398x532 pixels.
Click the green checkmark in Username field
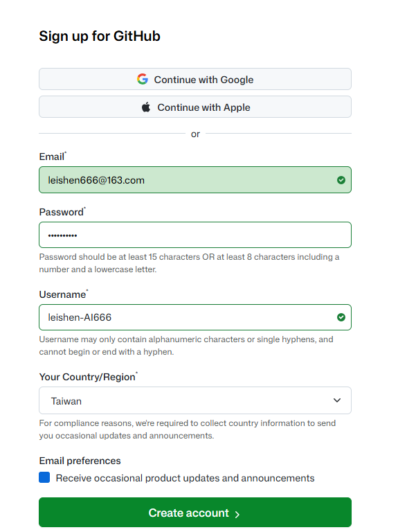point(341,317)
